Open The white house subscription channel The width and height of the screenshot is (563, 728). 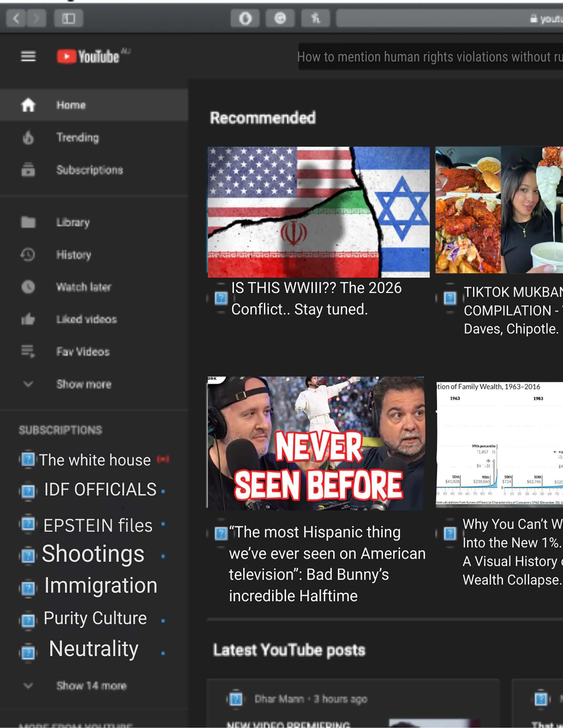pos(95,460)
